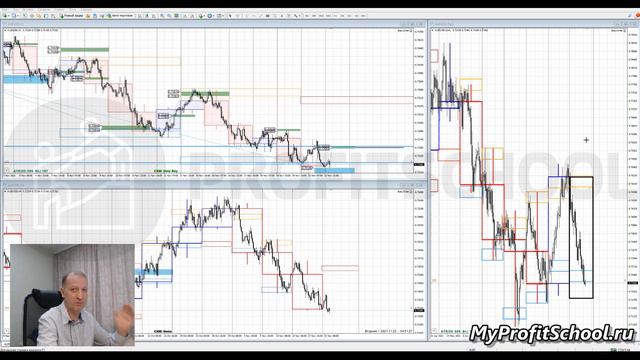Open the first menu bar item
640x360 pixels.
[5, 9]
